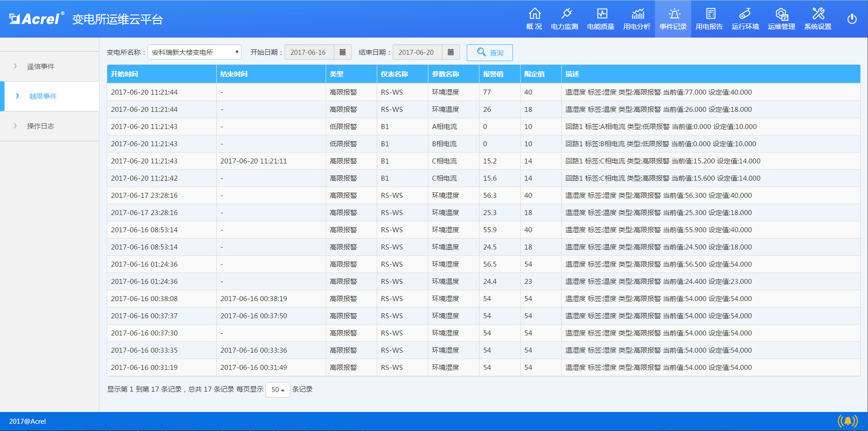
Task: Select the 运行环境 environment icon
Action: coord(745,18)
